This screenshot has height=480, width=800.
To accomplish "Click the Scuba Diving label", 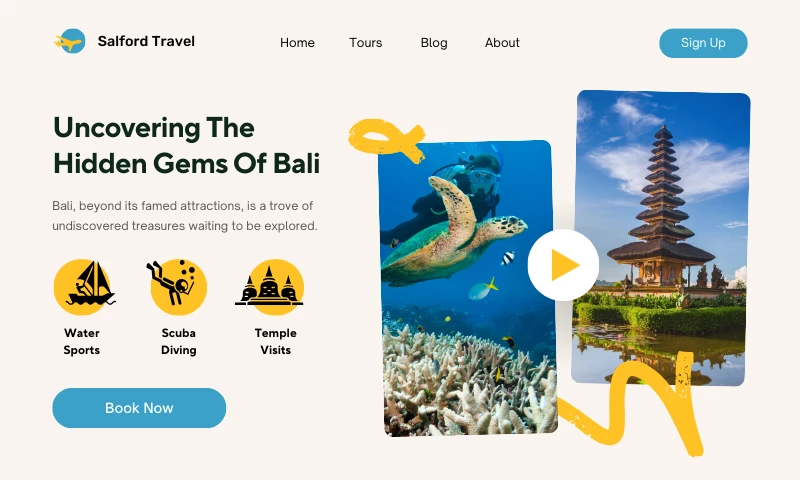I will click(179, 341).
